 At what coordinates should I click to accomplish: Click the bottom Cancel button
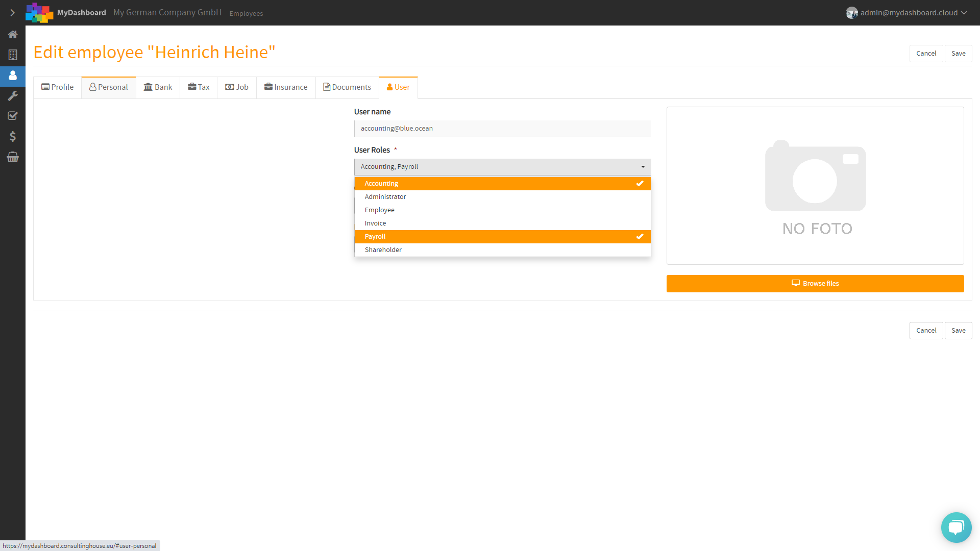(x=926, y=331)
